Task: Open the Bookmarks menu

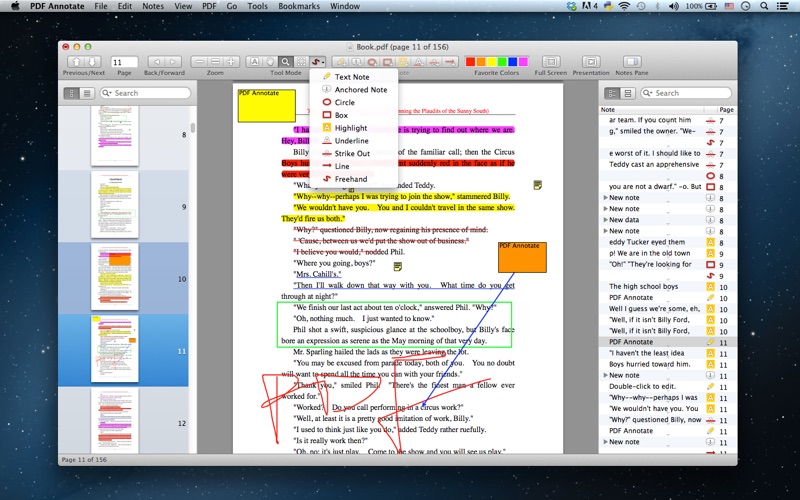Action: click(x=299, y=6)
